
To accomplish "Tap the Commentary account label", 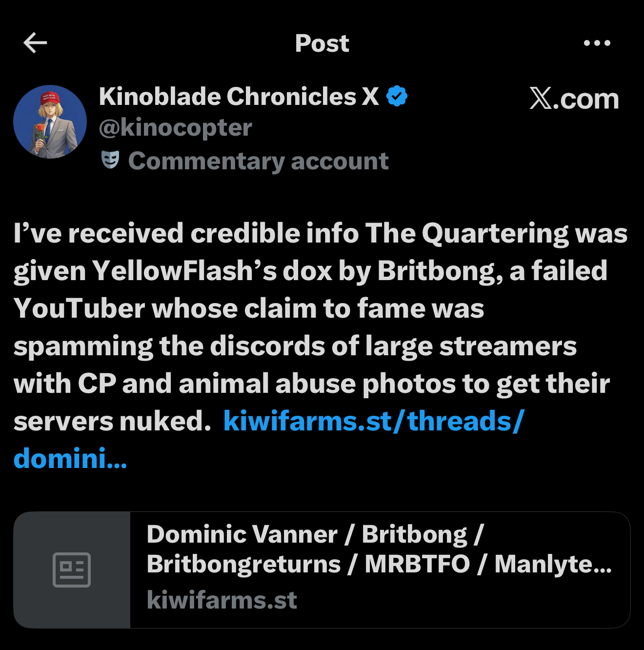I will pyautogui.click(x=258, y=161).
